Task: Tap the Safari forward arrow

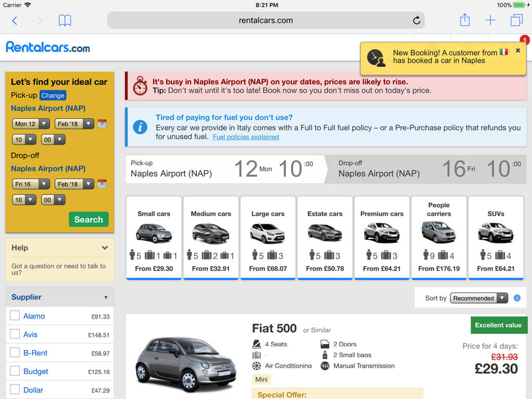Action: point(39,21)
